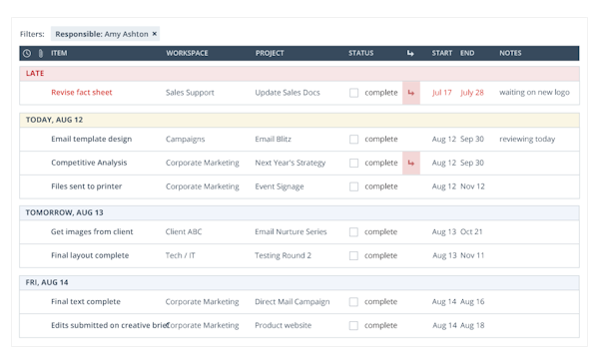The width and height of the screenshot is (599, 364).
Task: Click the Jul 17 start date
Action: point(442,93)
